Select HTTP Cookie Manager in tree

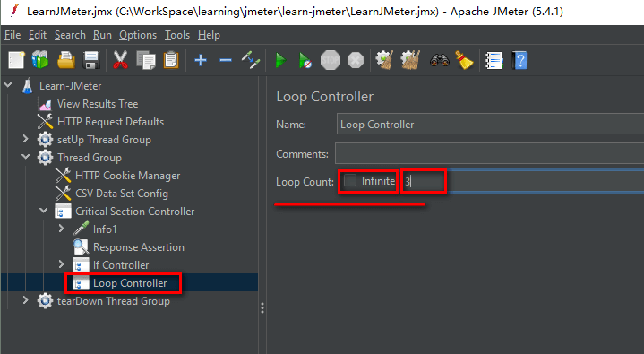coord(128,176)
